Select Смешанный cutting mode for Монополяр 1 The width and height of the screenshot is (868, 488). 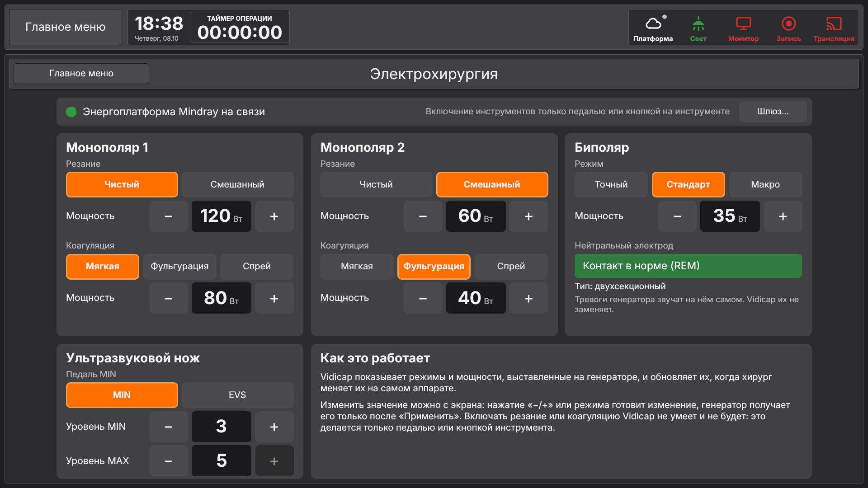pos(237,184)
